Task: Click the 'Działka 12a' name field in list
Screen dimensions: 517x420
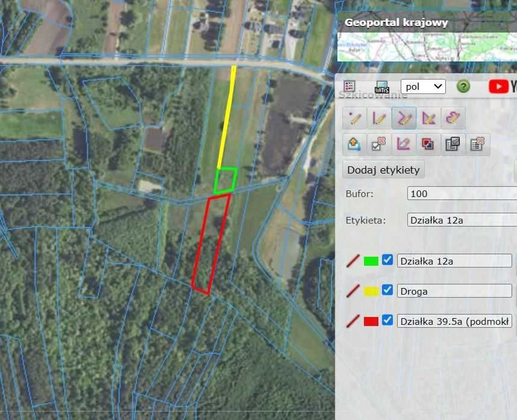Action: coord(454,261)
